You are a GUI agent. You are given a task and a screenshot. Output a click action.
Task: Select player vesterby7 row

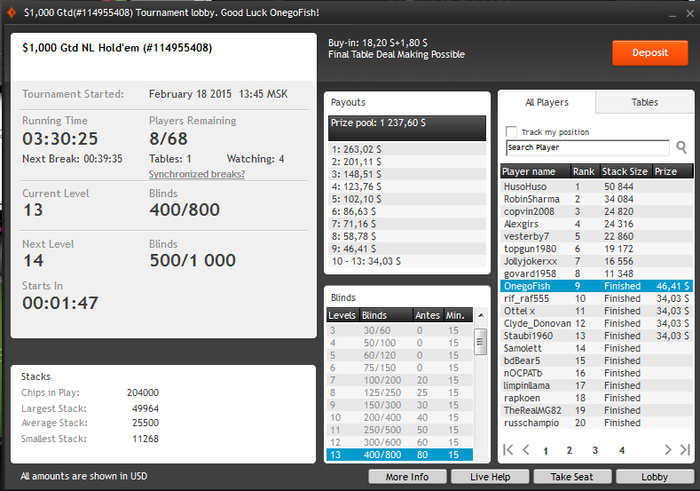596,237
